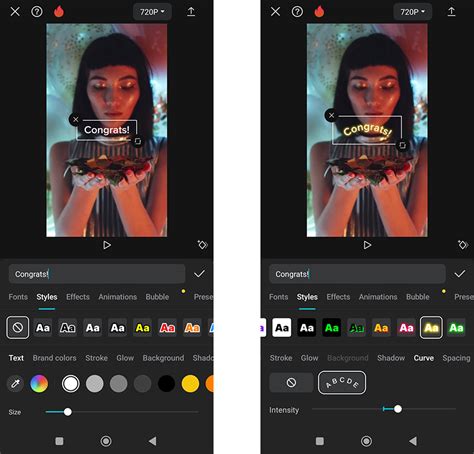This screenshot has height=454, width=474.
Task: Choose outlined Aa style preset in left screen
Action: (x=68, y=328)
